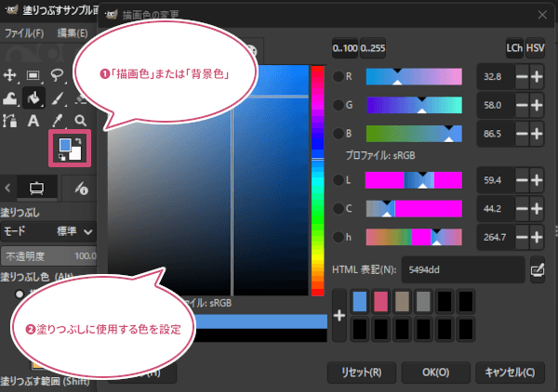Screen dimensions: 558x392
Task: Open the Device Status tab
Action: (x=81, y=188)
